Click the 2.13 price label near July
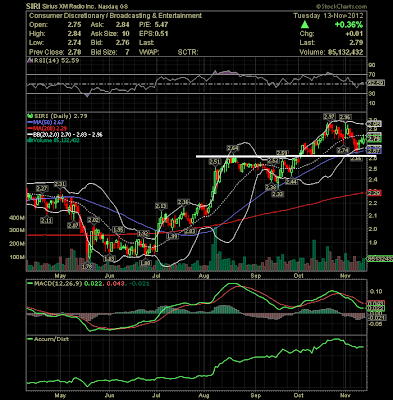 (x=161, y=206)
